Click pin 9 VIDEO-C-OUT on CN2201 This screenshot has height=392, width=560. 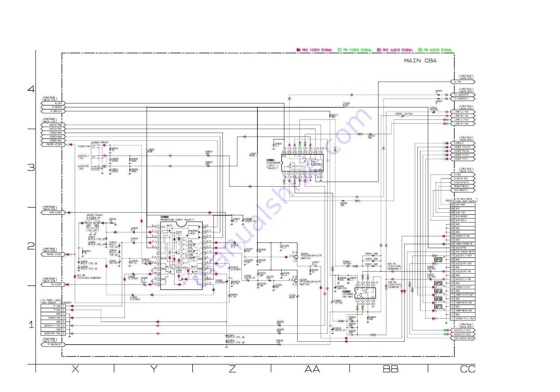pyautogui.click(x=463, y=287)
